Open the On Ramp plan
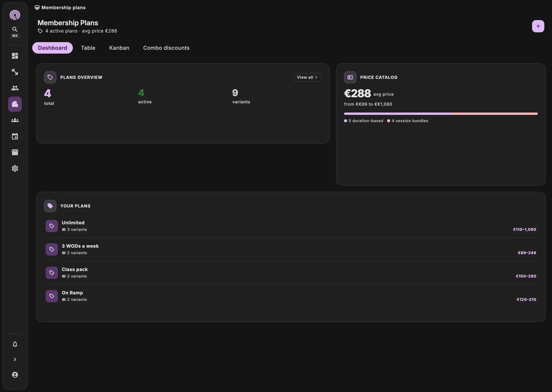The image size is (552, 392). pos(291,296)
